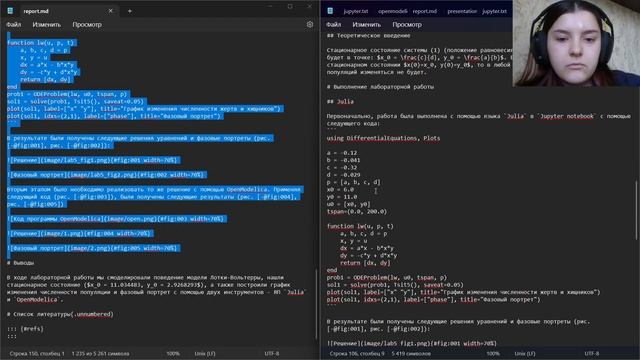
Task: Click '# Список литературы{.unnumbered}' line
Action: pyautogui.click(x=60, y=314)
